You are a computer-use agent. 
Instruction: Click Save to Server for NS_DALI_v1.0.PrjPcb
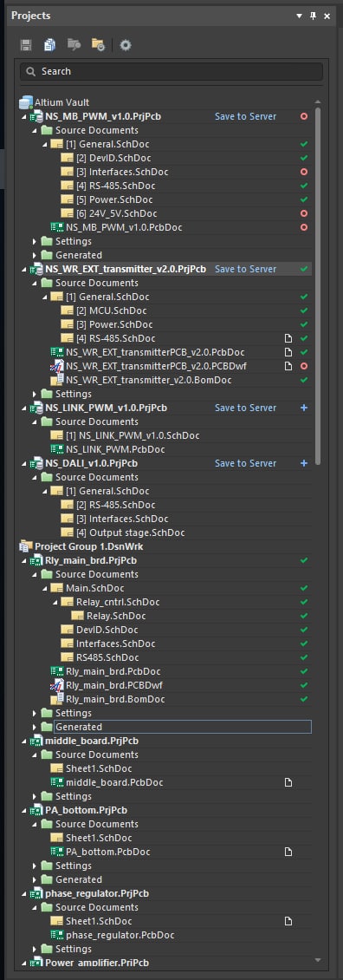(245, 463)
